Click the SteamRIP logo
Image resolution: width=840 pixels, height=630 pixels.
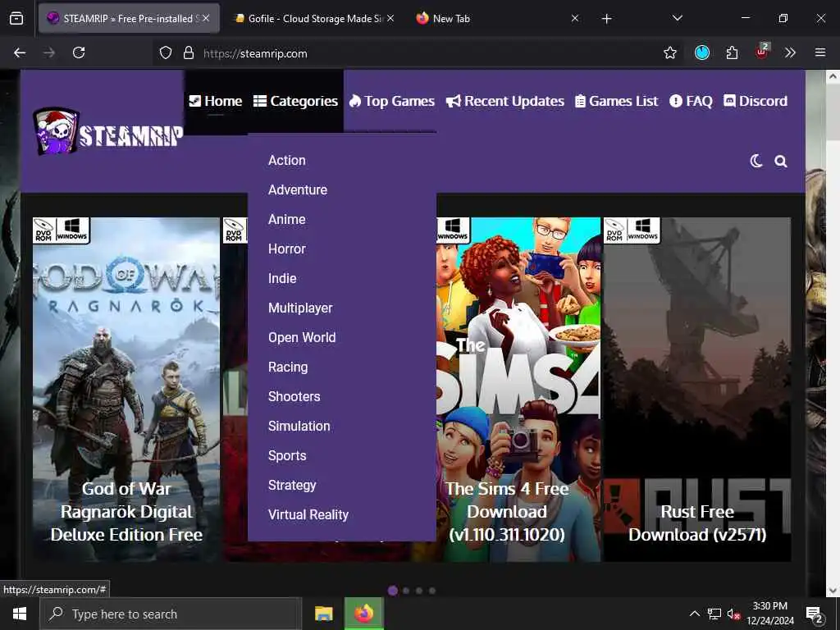tap(107, 132)
